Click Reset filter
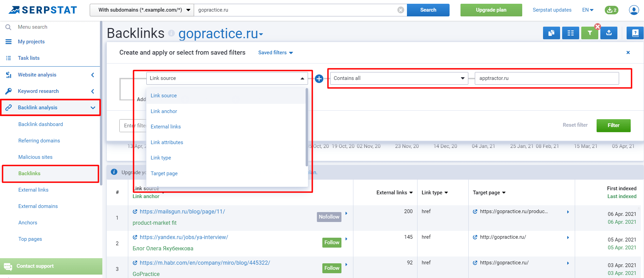 click(x=575, y=125)
